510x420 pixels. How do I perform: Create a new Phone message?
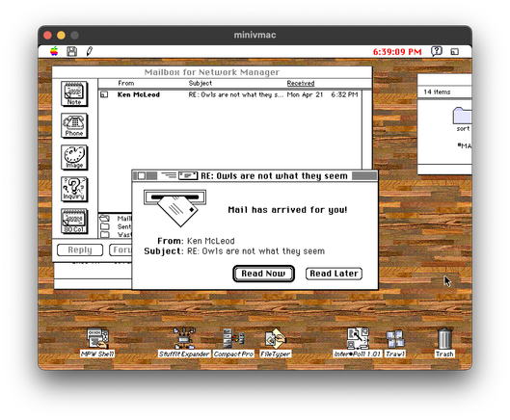[x=74, y=125]
